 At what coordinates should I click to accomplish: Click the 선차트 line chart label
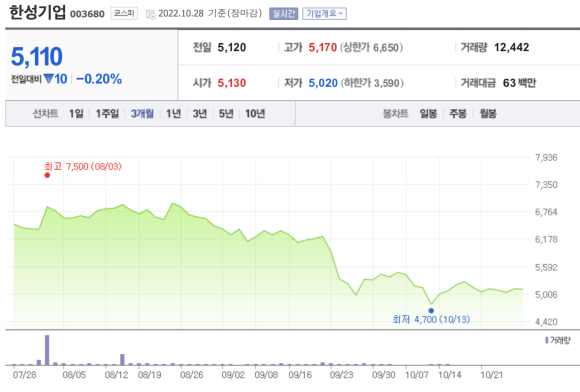click(45, 114)
